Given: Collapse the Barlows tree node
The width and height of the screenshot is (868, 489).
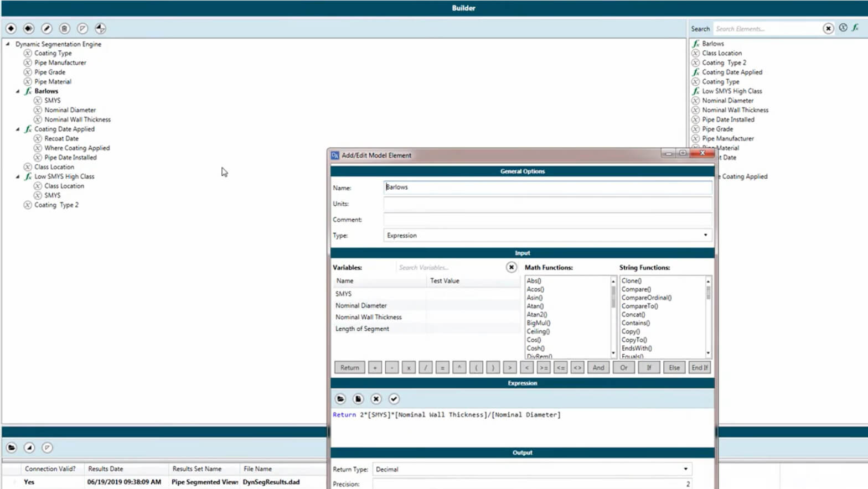Looking at the screenshot, I should 18,91.
